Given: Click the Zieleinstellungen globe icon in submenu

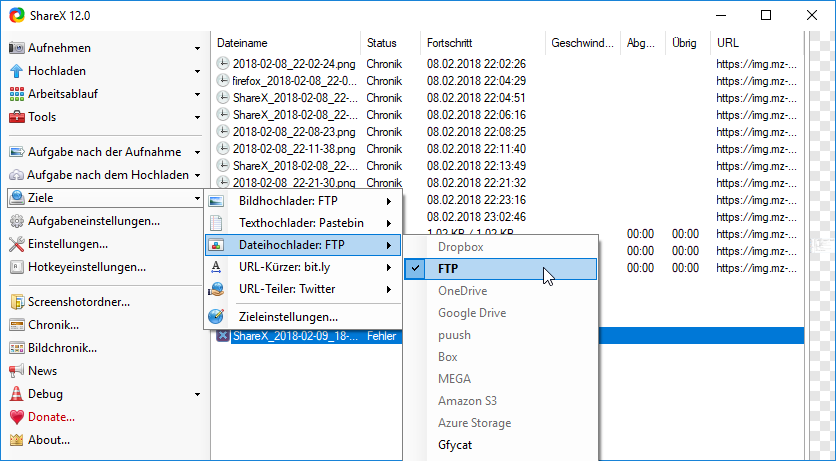Looking at the screenshot, I should click(x=216, y=317).
